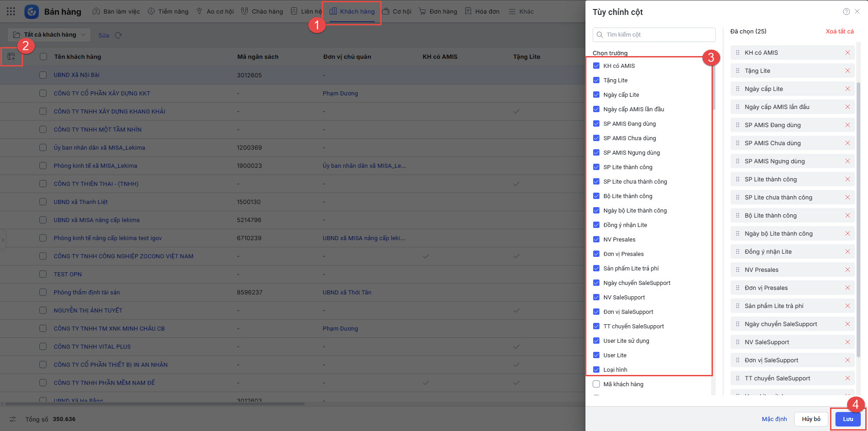Select the UBND Xã Nội Bài row checkbox

(43, 75)
